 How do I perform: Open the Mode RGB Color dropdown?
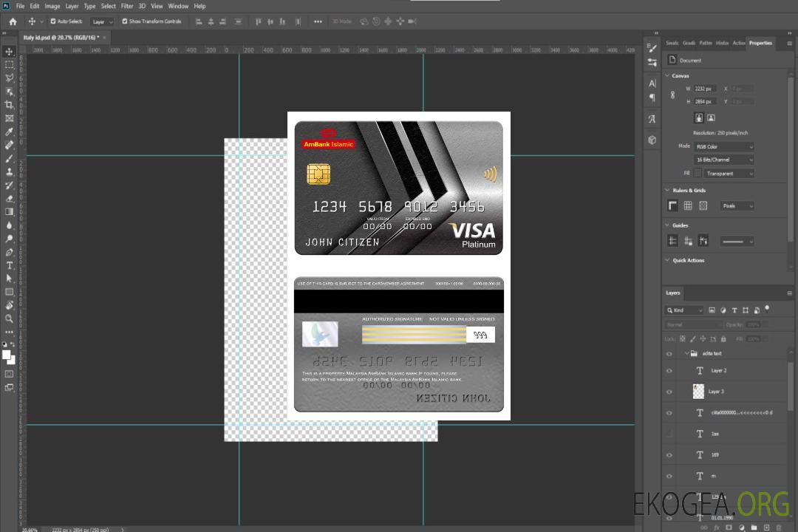[724, 146]
